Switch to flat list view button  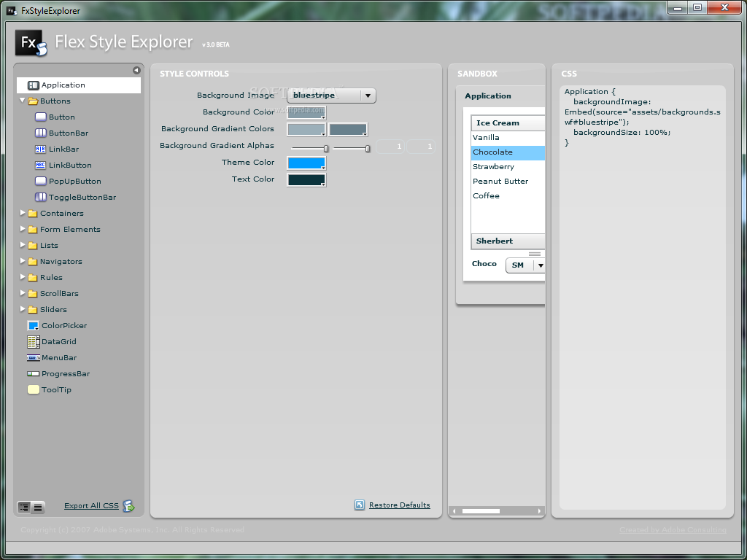click(x=38, y=507)
